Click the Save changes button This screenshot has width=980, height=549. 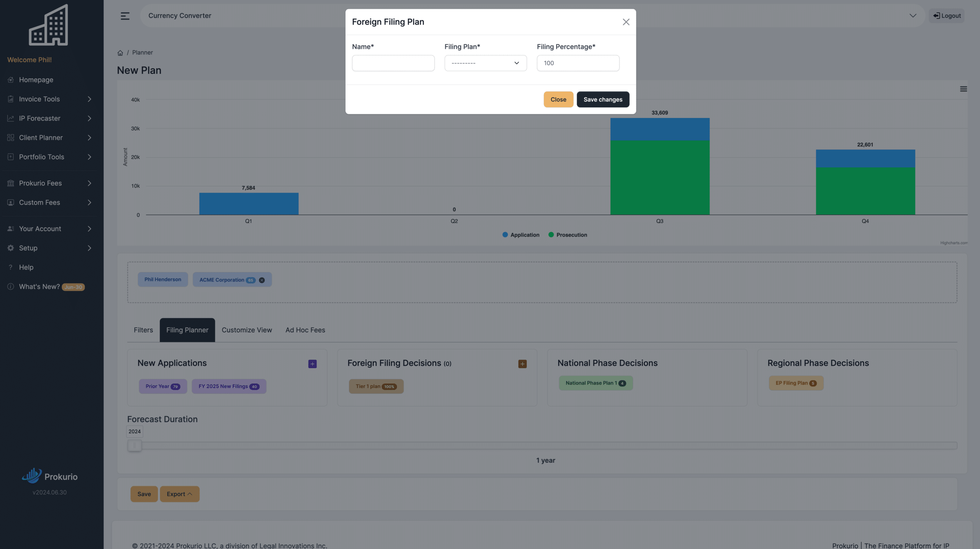603,99
